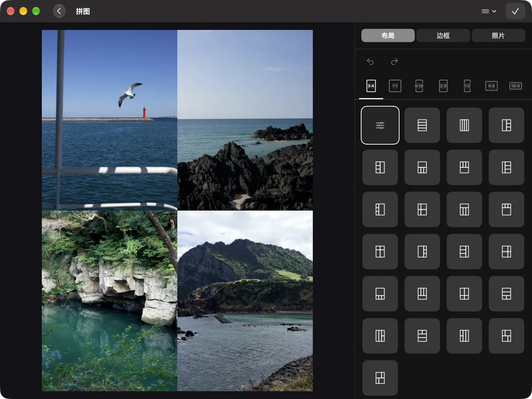
Task: Apply the four horizontal rows layout
Action: click(422, 125)
